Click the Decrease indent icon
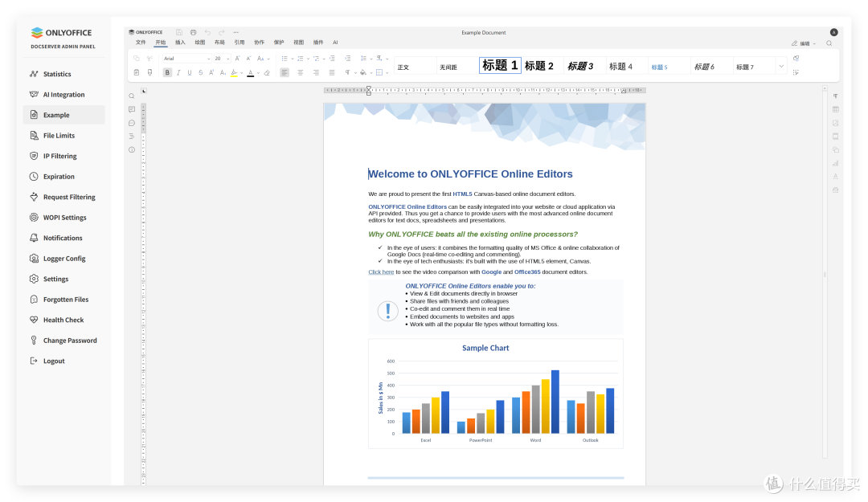The width and height of the screenshot is (868, 502). [332, 58]
